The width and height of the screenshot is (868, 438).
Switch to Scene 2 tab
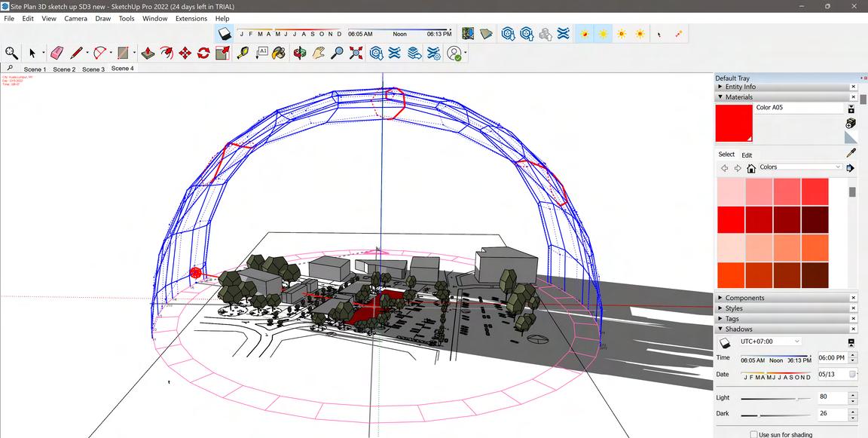pos(64,69)
